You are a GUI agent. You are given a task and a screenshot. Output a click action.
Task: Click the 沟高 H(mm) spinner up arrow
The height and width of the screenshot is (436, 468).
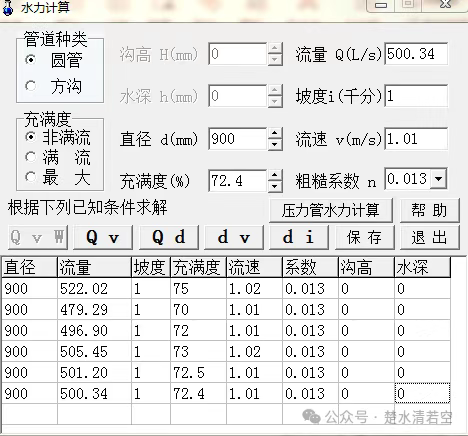click(x=275, y=48)
